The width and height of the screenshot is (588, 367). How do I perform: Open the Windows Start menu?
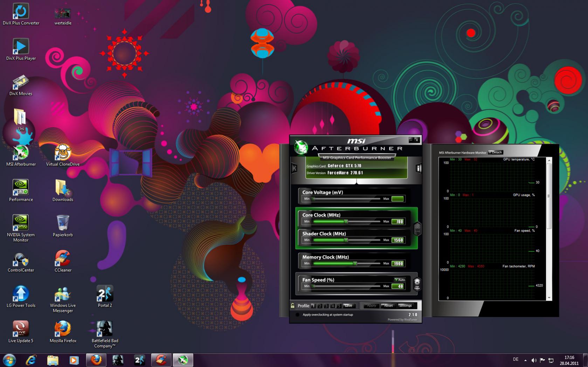coord(9,360)
